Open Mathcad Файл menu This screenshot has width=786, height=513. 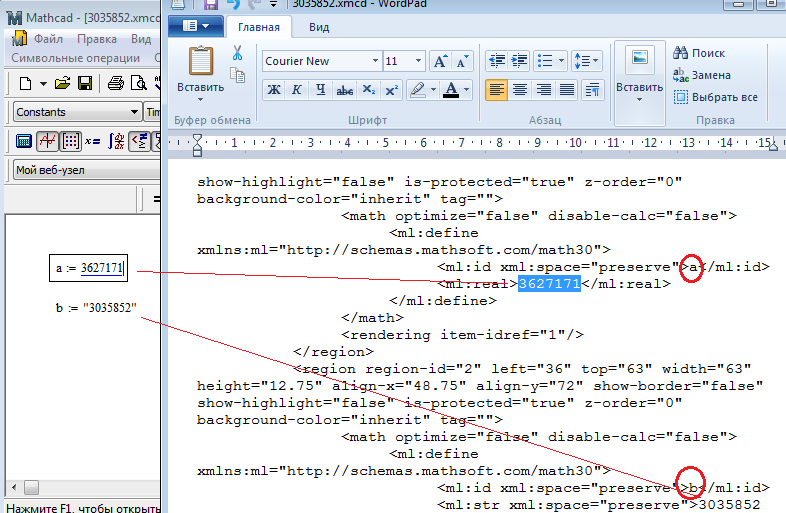[48, 39]
